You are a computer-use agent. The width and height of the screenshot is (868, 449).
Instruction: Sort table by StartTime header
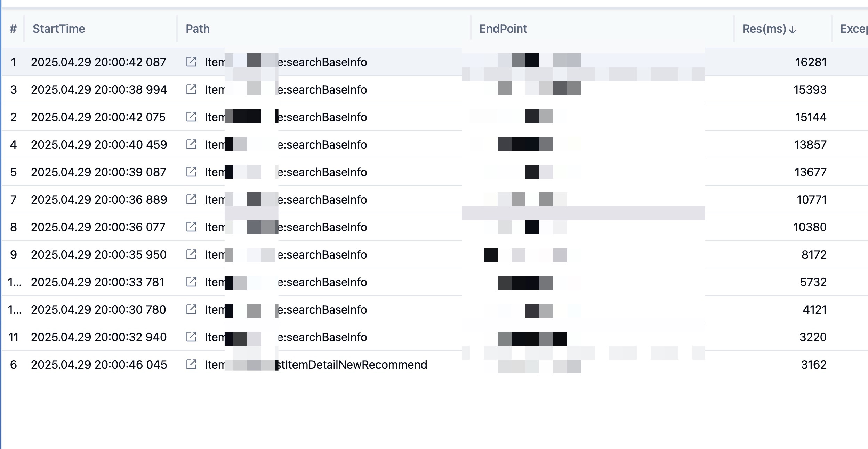tap(59, 29)
